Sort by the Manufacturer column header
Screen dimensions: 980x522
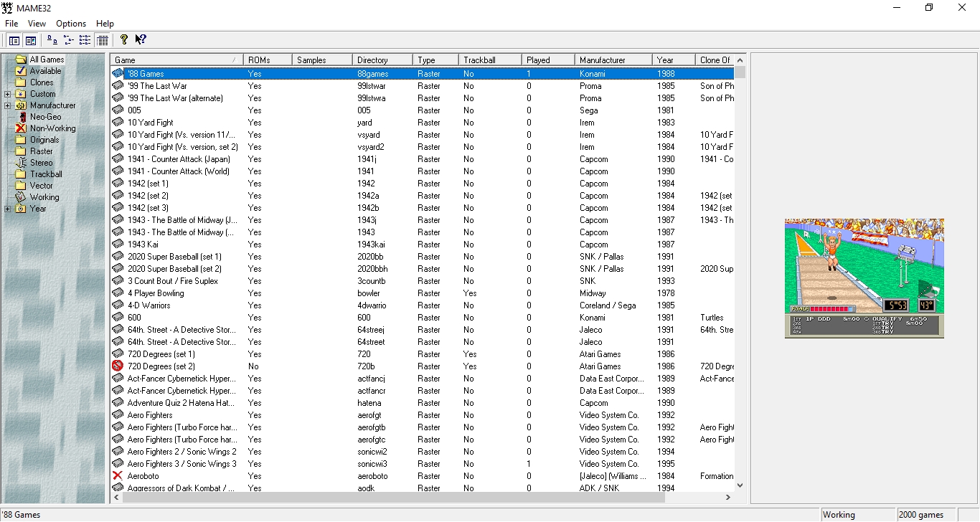pos(613,60)
